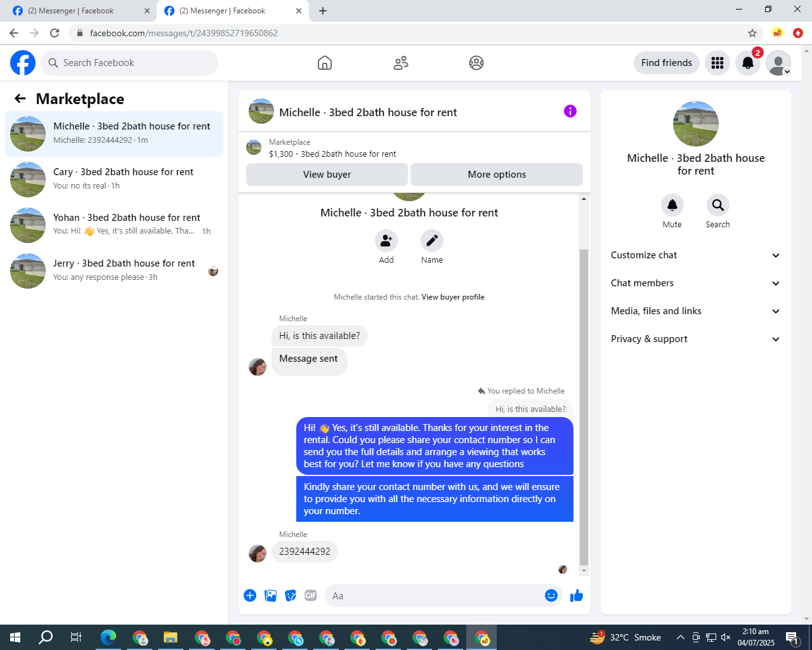Click the 'Hi, is this available?' message bubble
This screenshot has height=650, width=812.
320,336
